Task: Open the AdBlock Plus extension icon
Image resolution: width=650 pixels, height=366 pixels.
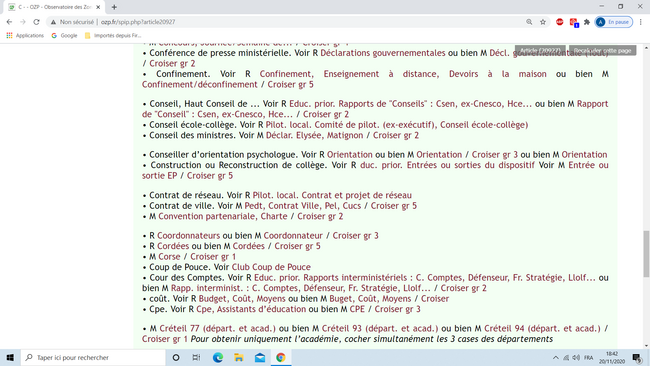Action: click(x=560, y=22)
